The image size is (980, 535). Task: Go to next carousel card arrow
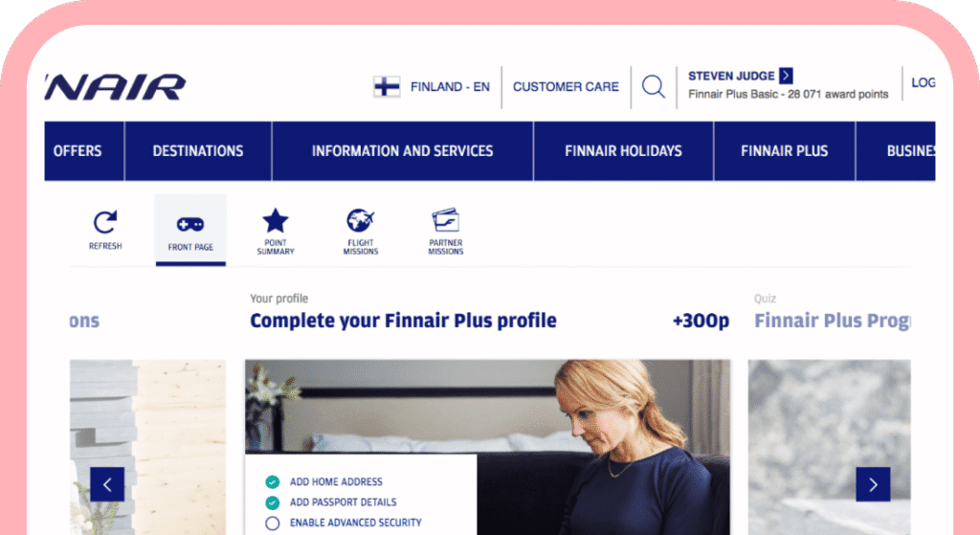(873, 484)
